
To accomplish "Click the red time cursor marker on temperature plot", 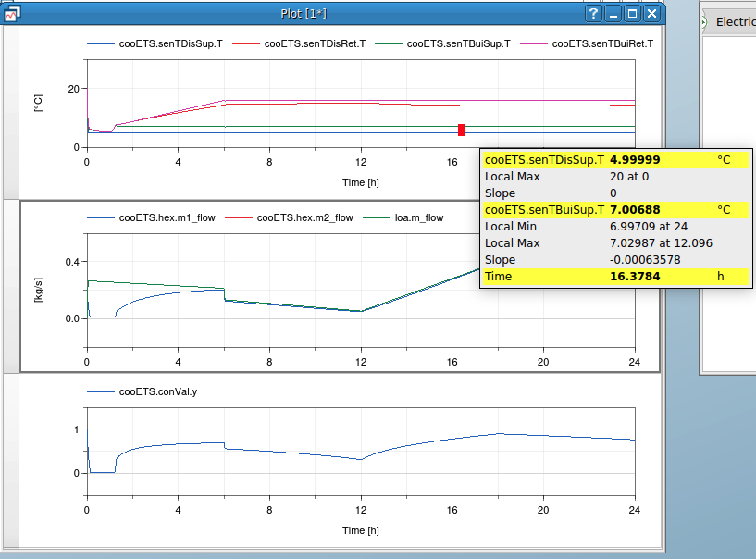I will click(461, 131).
